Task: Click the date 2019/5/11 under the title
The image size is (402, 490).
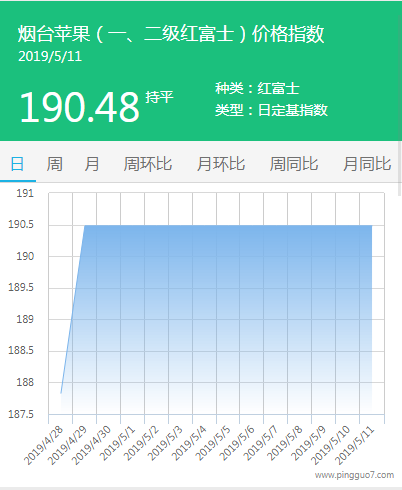Action: point(50,56)
